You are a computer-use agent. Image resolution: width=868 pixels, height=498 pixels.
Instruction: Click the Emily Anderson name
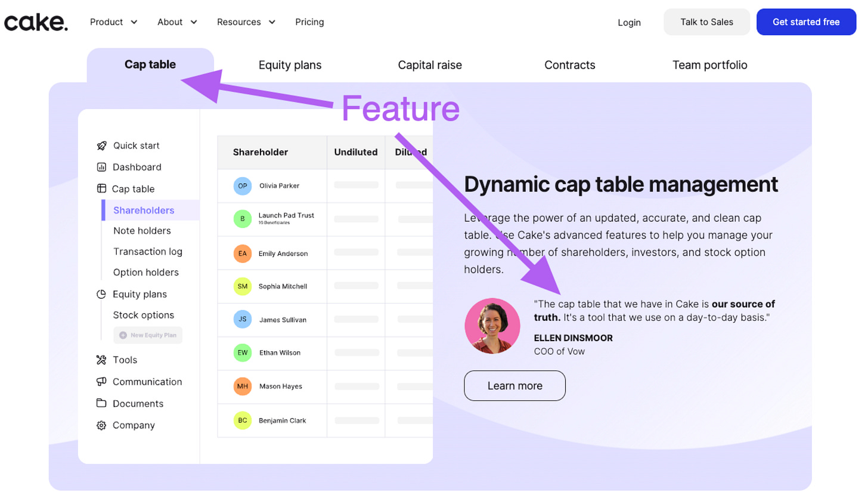pyautogui.click(x=283, y=253)
